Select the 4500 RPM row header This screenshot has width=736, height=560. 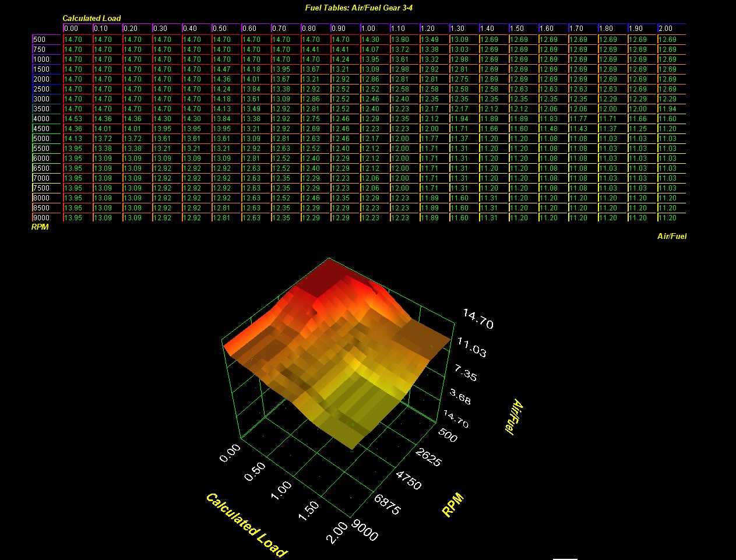point(46,129)
